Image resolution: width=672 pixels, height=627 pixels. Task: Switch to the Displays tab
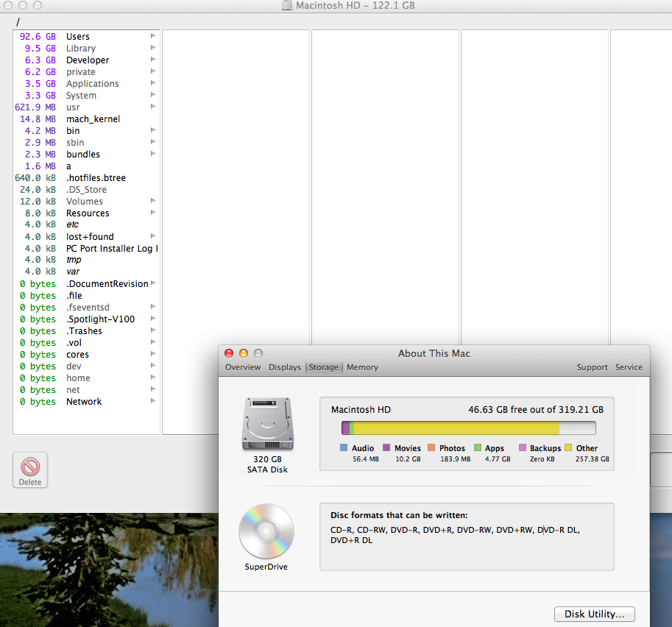point(285,367)
